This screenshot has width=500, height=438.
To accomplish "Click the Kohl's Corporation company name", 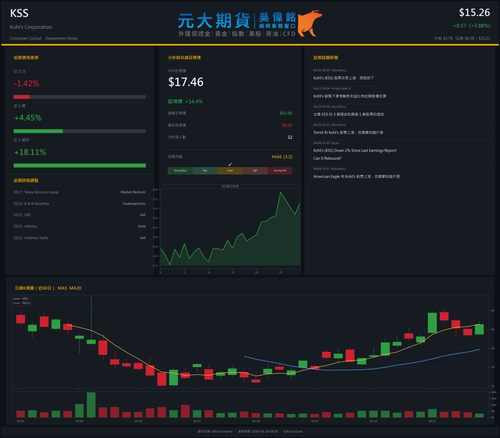I will point(31,27).
